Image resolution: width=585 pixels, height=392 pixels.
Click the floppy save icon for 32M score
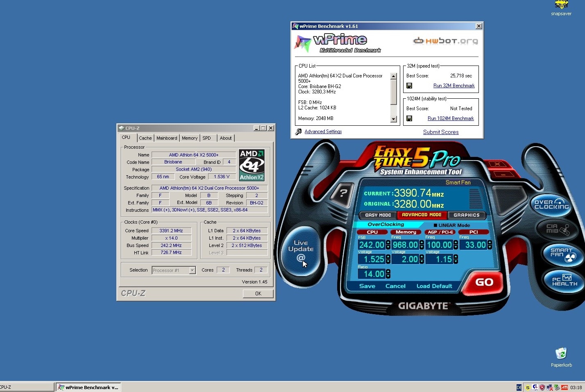click(409, 86)
